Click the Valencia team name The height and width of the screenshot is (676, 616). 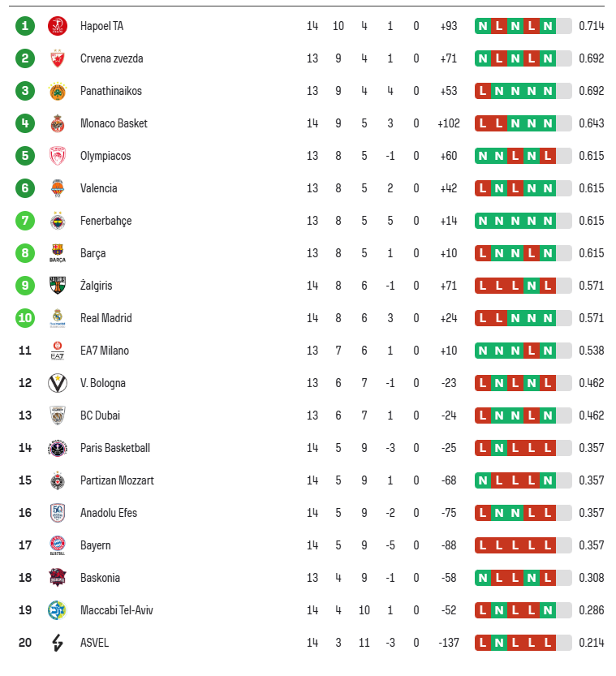coord(98,188)
